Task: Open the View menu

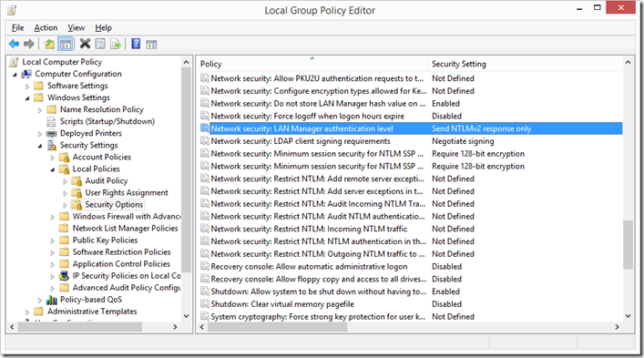Action: click(x=77, y=27)
